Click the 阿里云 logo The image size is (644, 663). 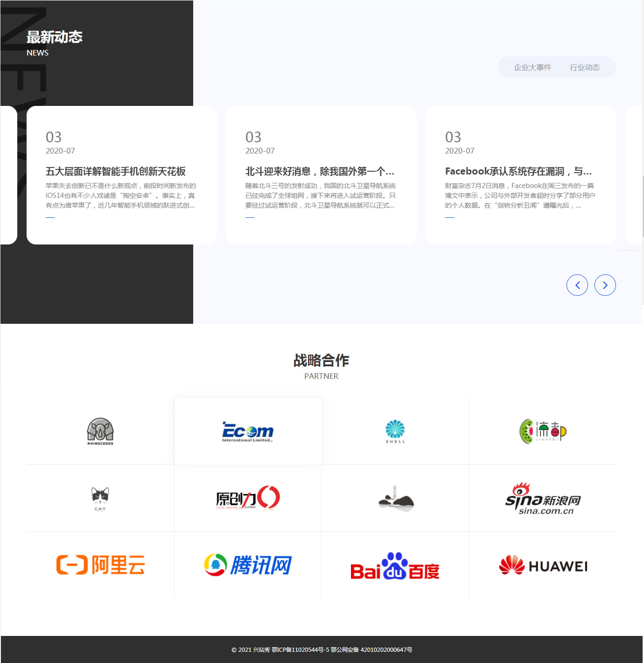pos(100,565)
